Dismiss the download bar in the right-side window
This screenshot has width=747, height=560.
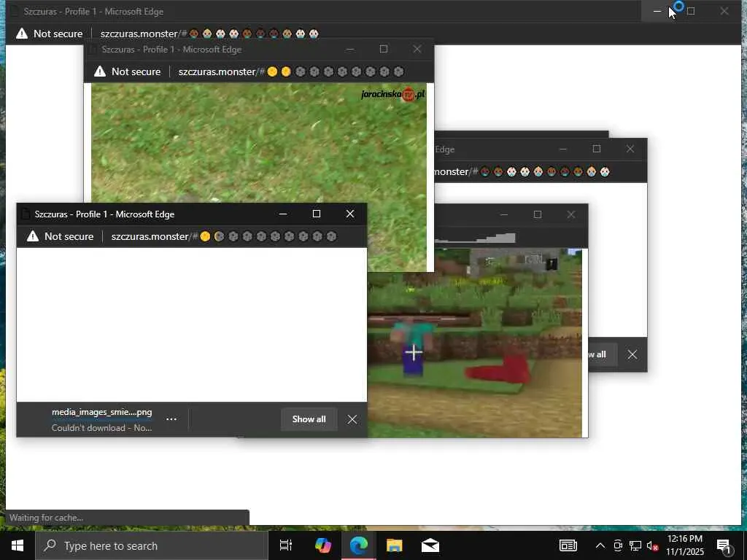(x=632, y=355)
